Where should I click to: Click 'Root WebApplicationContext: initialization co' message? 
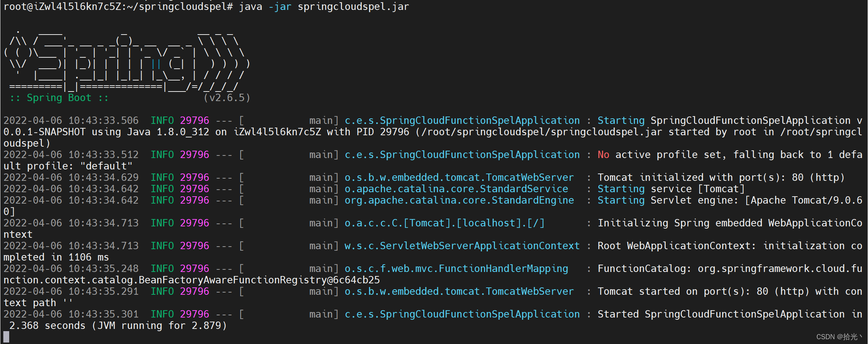click(730, 246)
